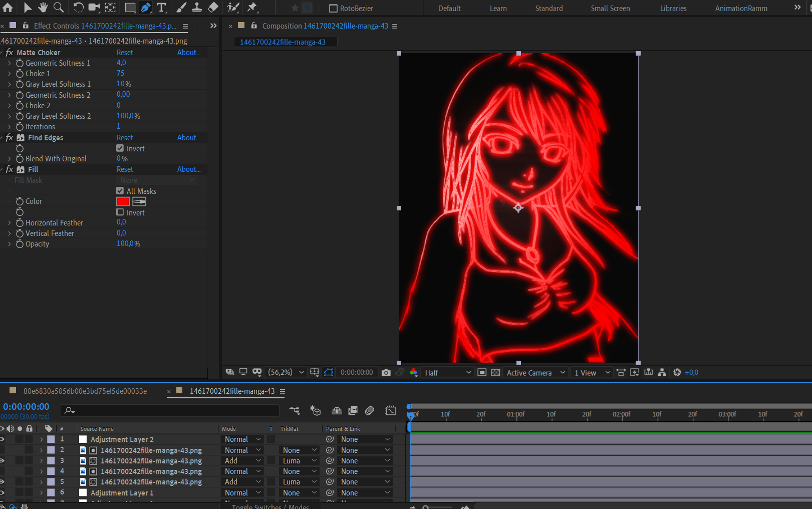The image size is (812, 509).
Task: Switch to the 80e6830a5056b00e3bd75ef5de00033e timeline tab
Action: click(85, 391)
